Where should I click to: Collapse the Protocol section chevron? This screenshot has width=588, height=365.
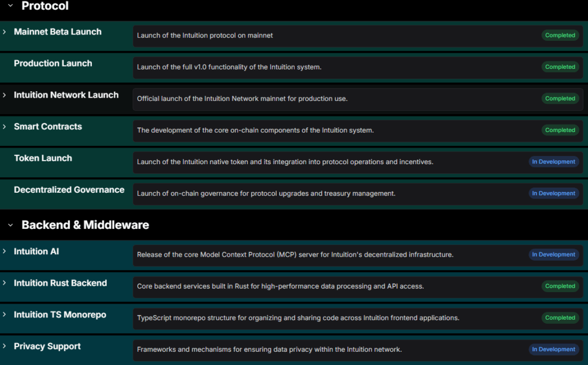[x=10, y=6]
